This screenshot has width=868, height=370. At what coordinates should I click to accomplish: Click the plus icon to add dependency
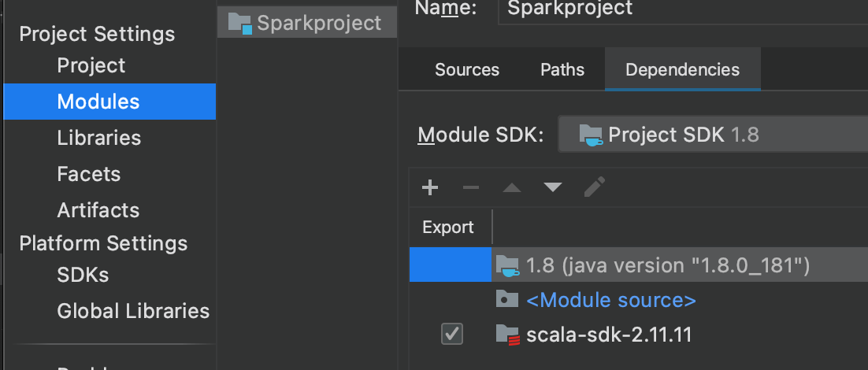coord(430,187)
